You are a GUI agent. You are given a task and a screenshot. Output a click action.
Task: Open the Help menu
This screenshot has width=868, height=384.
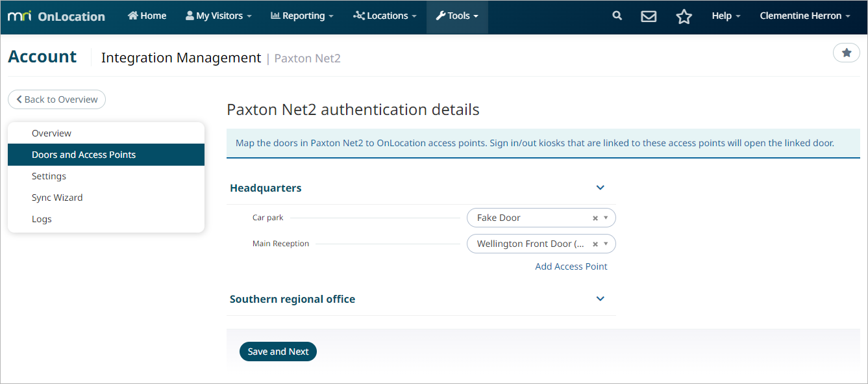point(726,16)
